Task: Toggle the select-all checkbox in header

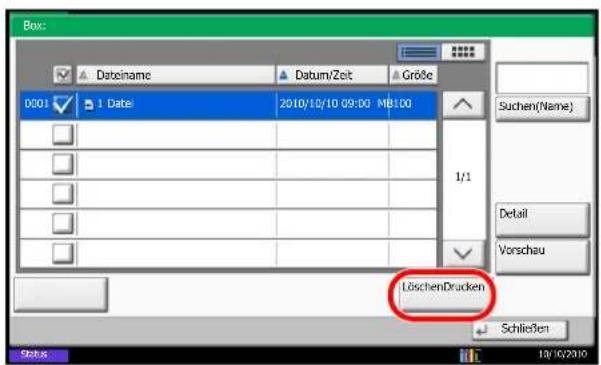Action: click(62, 75)
